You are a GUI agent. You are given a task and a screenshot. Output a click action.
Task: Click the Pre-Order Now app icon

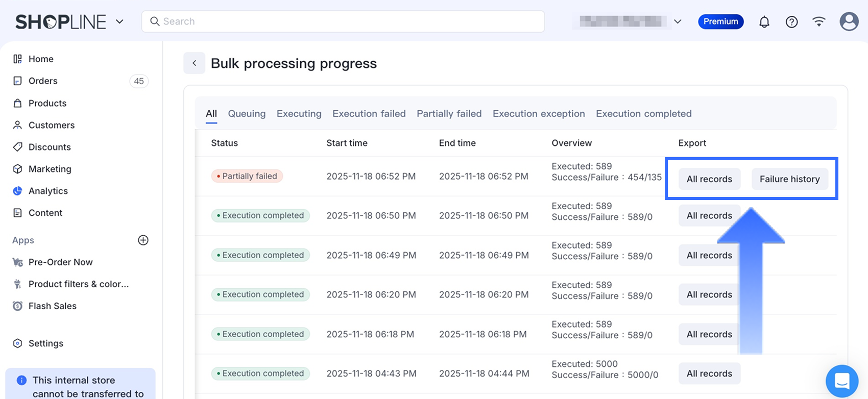click(x=18, y=262)
